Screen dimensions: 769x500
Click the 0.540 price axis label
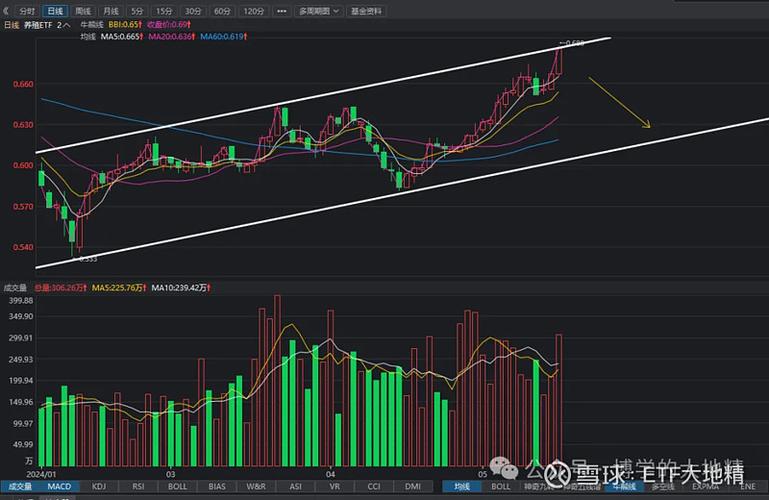(x=23, y=247)
